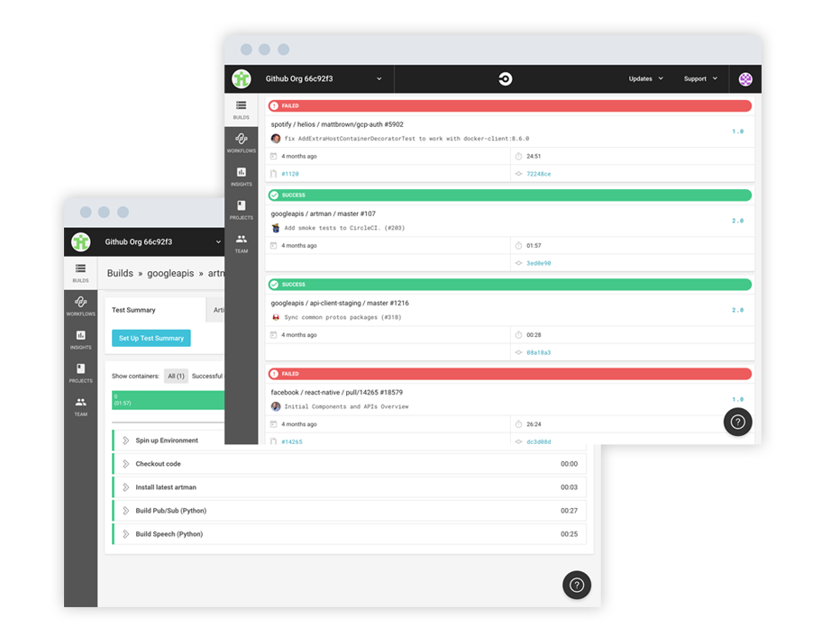Open spotify / helios build #5902
The image size is (840, 636).
(337, 124)
